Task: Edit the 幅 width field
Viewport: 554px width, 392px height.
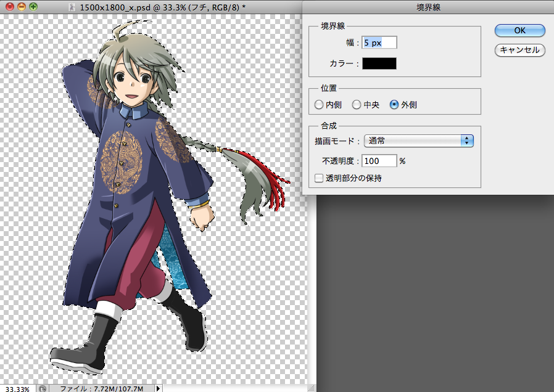Action: click(x=379, y=43)
